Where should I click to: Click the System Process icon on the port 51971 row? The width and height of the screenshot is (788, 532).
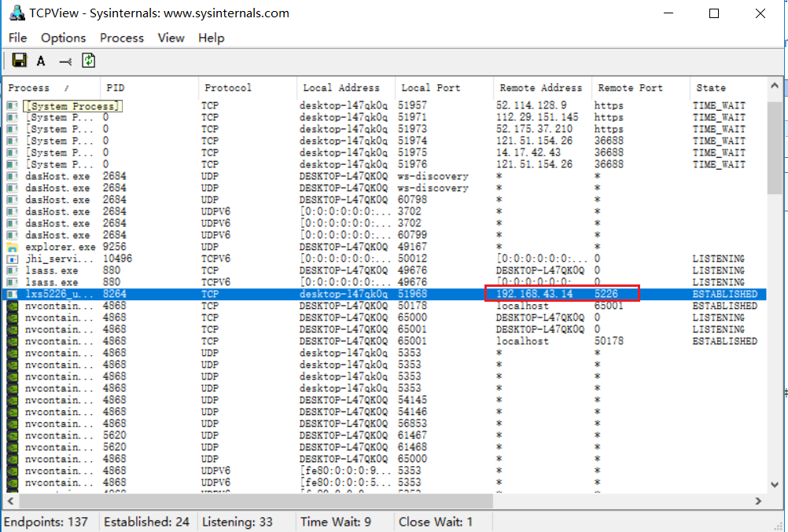click(12, 118)
